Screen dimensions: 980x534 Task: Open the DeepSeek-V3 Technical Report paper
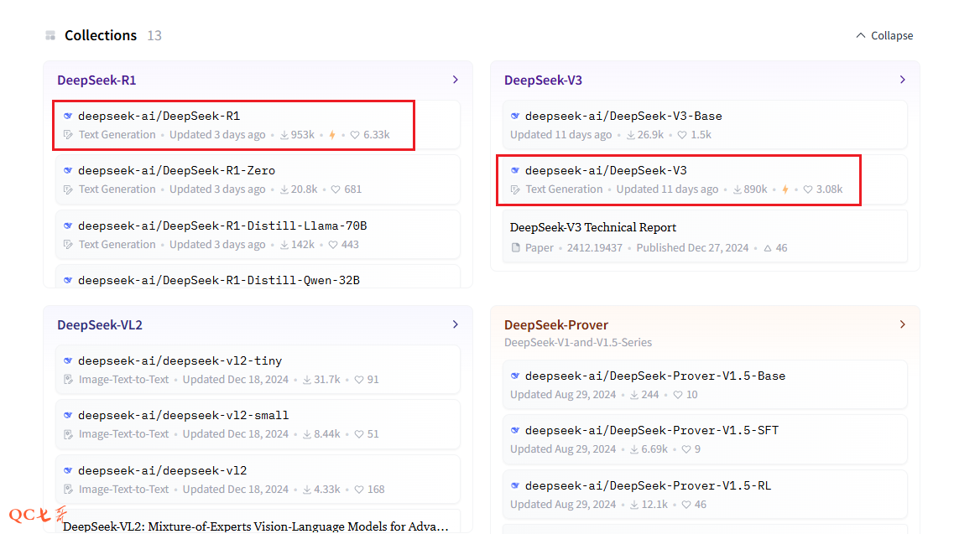(x=593, y=227)
